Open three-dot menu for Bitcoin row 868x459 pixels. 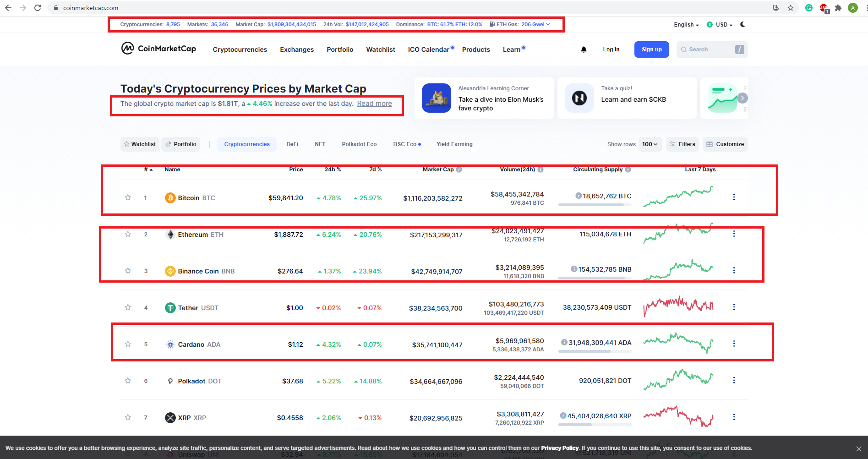(x=734, y=197)
